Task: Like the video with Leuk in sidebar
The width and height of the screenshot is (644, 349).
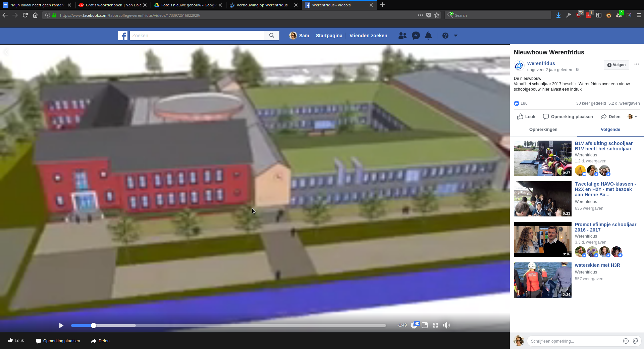Action: click(x=526, y=117)
